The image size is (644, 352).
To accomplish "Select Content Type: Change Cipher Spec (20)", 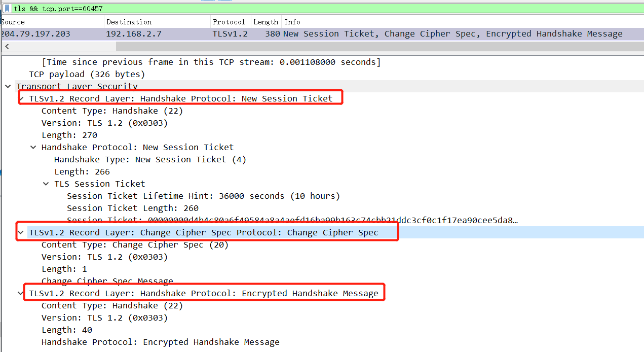I will click(135, 245).
